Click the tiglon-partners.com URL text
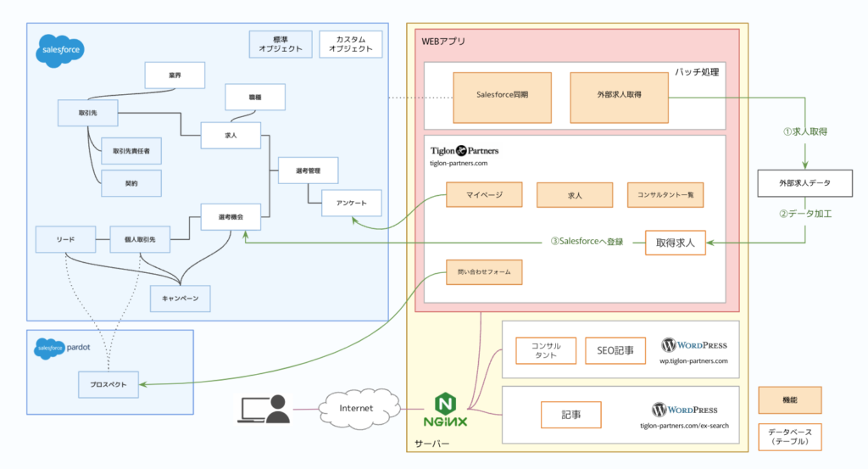868x469 pixels. tap(459, 164)
